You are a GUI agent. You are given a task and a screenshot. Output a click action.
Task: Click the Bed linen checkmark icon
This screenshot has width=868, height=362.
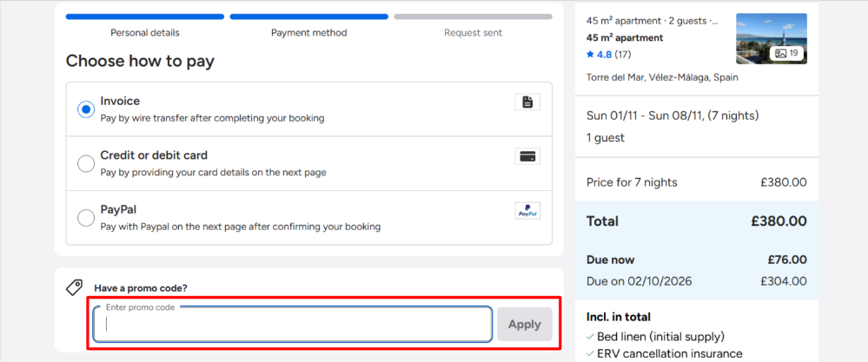(590, 336)
